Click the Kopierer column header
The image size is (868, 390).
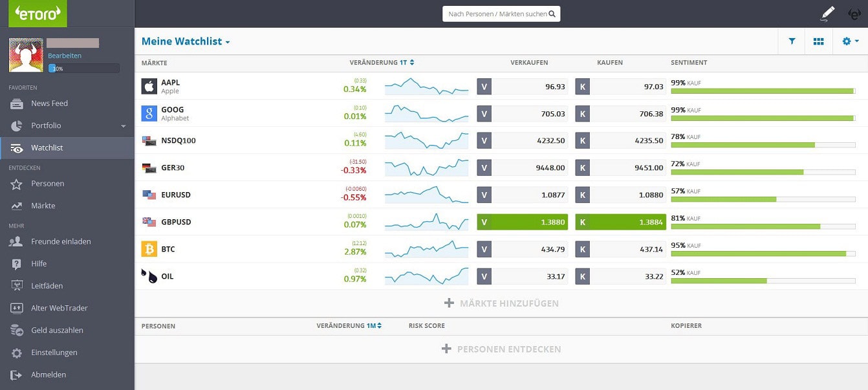pos(686,326)
